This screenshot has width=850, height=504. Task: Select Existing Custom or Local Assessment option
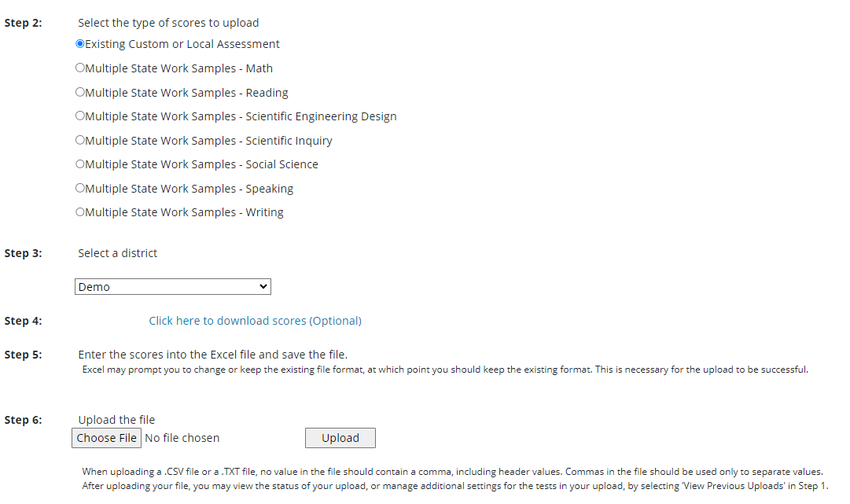tap(80, 44)
